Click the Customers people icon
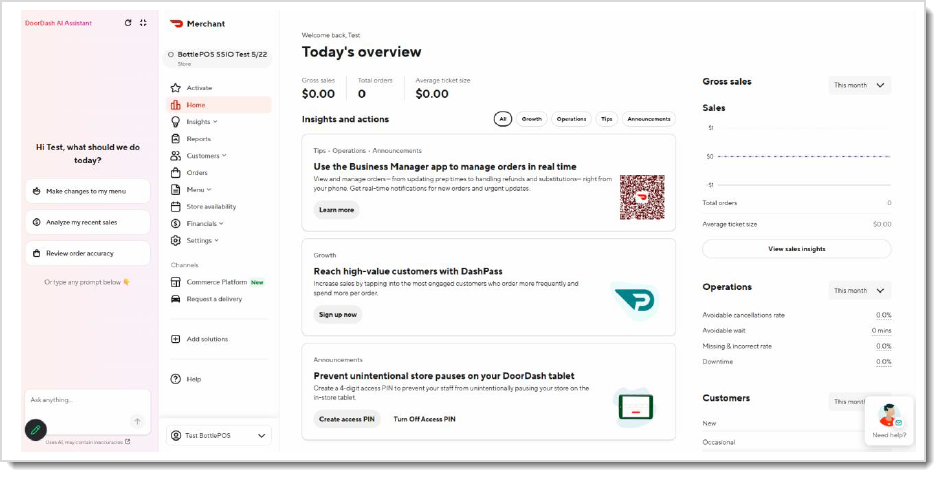Viewport: 941px width, 477px height. (175, 156)
